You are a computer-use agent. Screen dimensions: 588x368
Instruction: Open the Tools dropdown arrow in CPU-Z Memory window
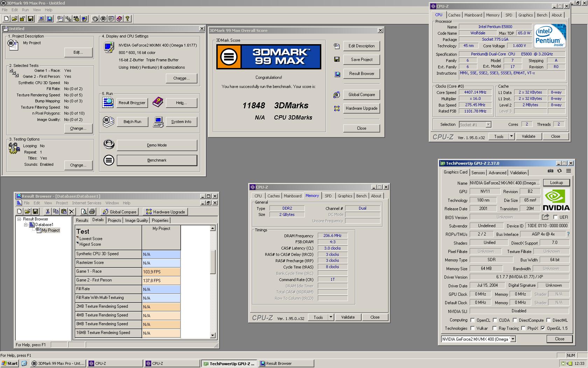coord(331,317)
